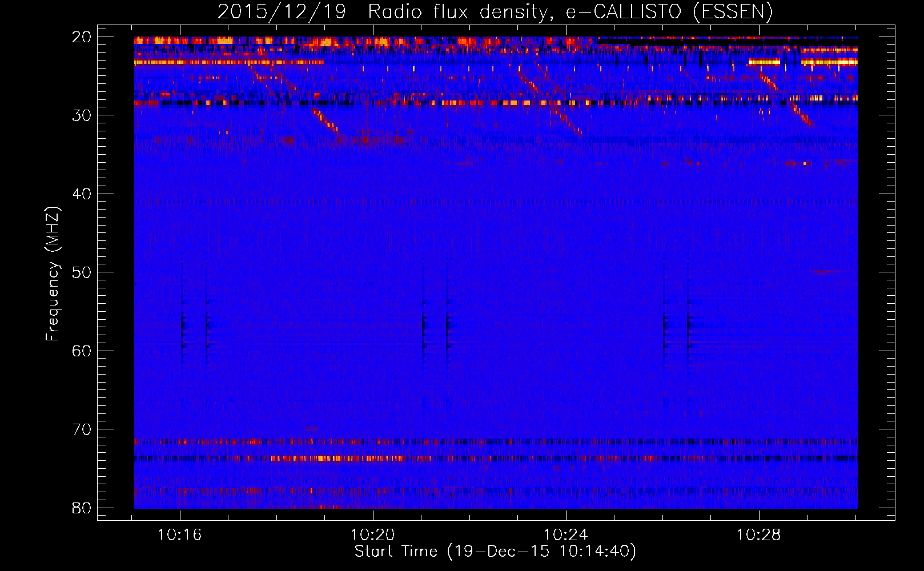Click the 20 MHz frequency tick label
The height and width of the screenshot is (571, 924).
coord(82,37)
